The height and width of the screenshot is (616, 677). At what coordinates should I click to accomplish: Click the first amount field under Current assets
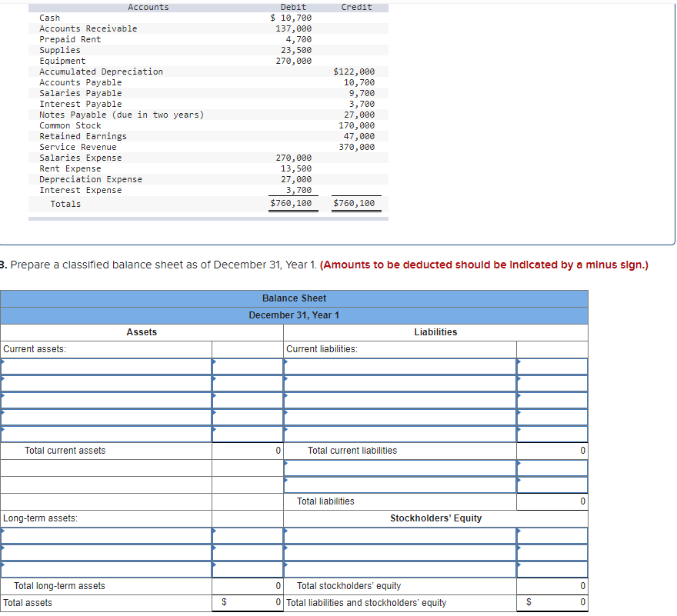coord(248,367)
